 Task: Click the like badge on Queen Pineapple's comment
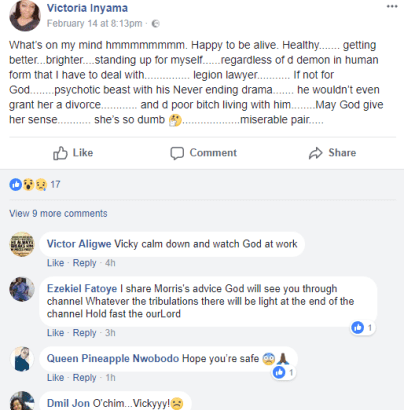pyautogui.click(x=284, y=372)
